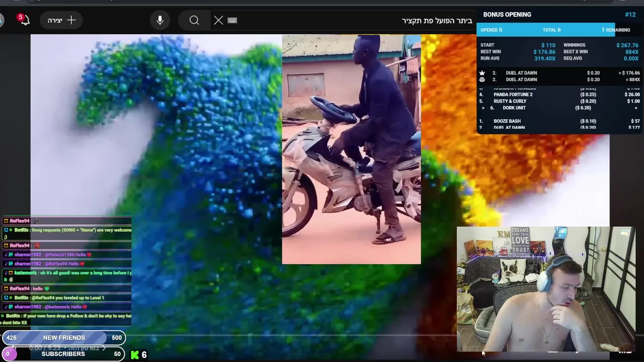Viewport: 644px width, 362px height.
Task: Click sharron1982's @Fleischi1986 Hello message
Action: pyautogui.click(x=66, y=255)
